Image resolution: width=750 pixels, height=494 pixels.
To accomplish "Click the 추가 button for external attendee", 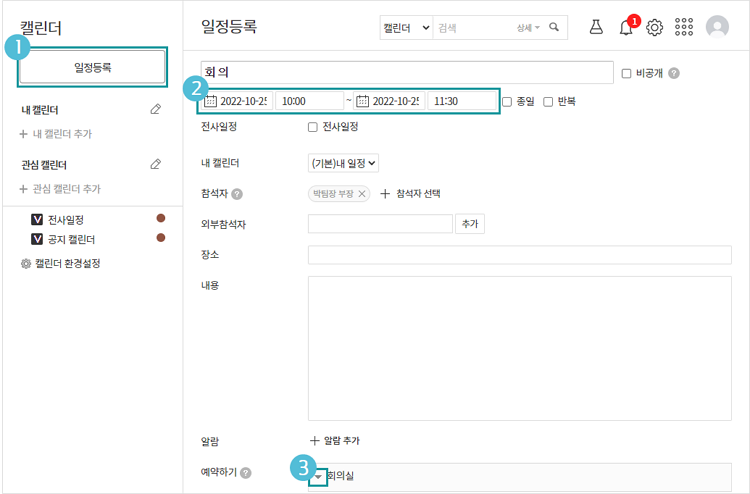I will (x=470, y=224).
